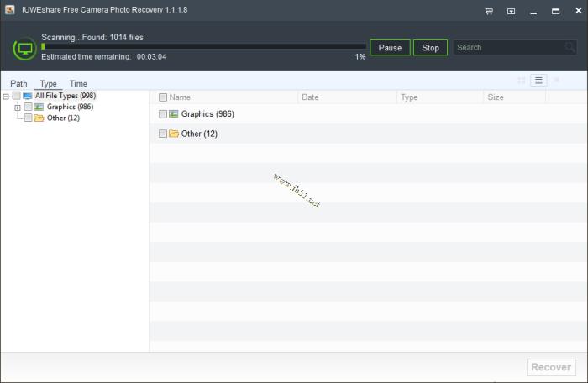588x383 pixels.
Task: Click the Other folder icon in list
Action: [x=174, y=134]
